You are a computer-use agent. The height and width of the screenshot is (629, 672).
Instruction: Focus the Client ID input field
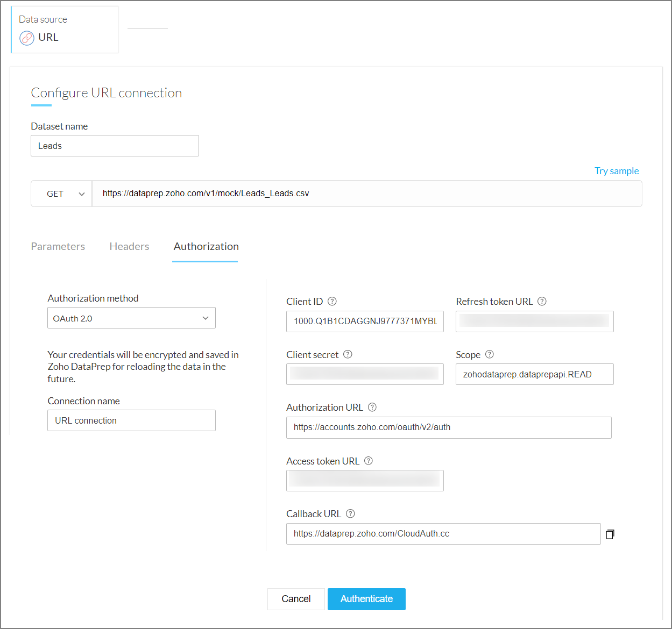(365, 321)
